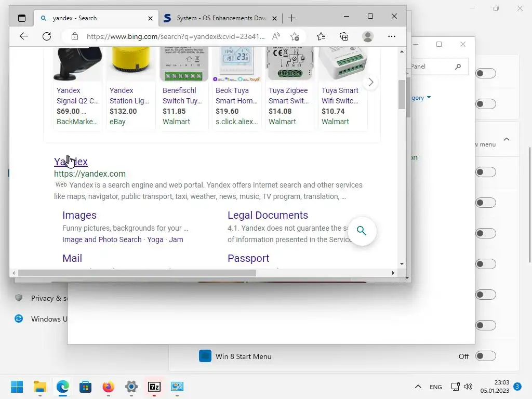
Task: Close the yandex - Search tab
Action: click(150, 18)
